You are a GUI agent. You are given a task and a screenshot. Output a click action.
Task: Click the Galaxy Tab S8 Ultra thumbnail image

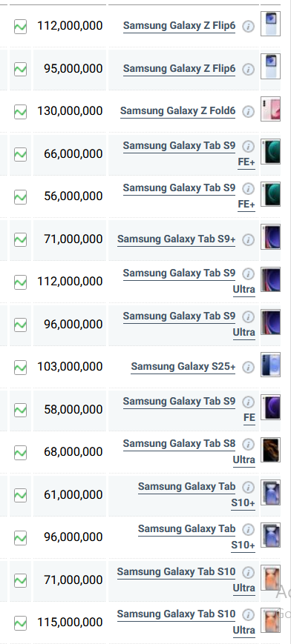pyautogui.click(x=270, y=450)
